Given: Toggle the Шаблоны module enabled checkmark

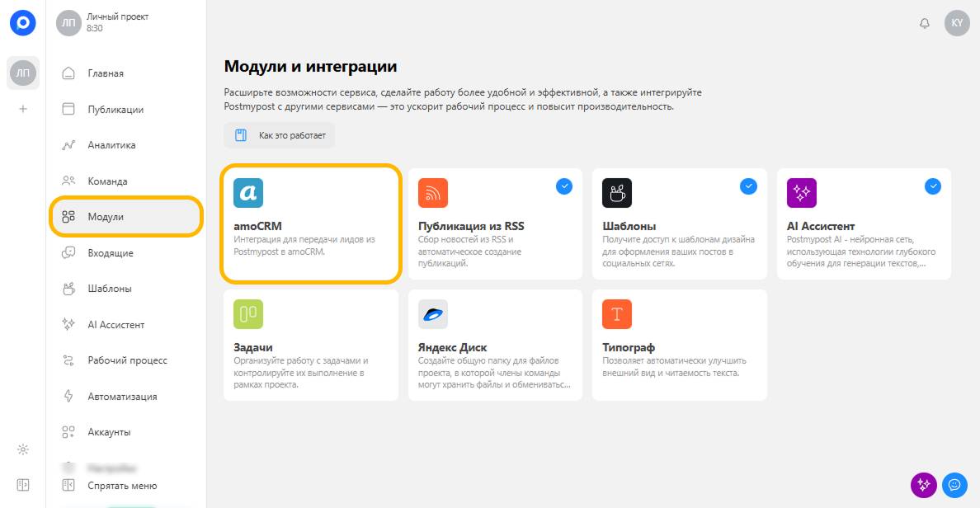Looking at the screenshot, I should (x=748, y=186).
